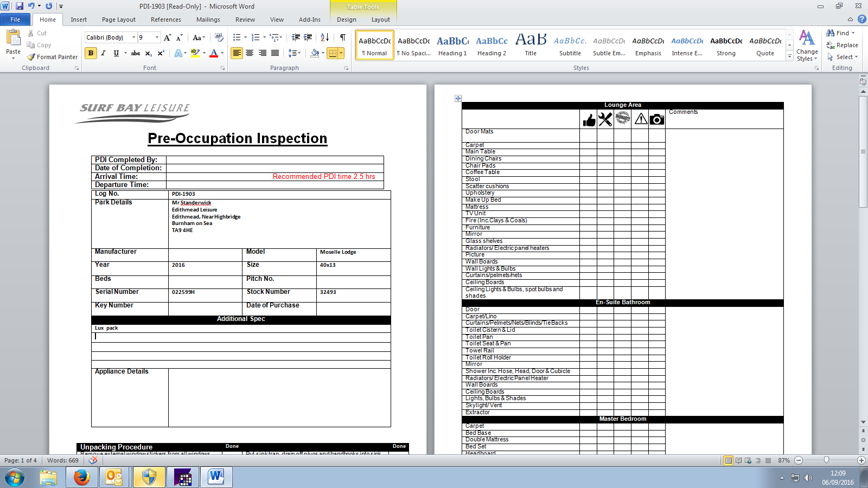Apply the yellow text highlight color

pyautogui.click(x=195, y=53)
